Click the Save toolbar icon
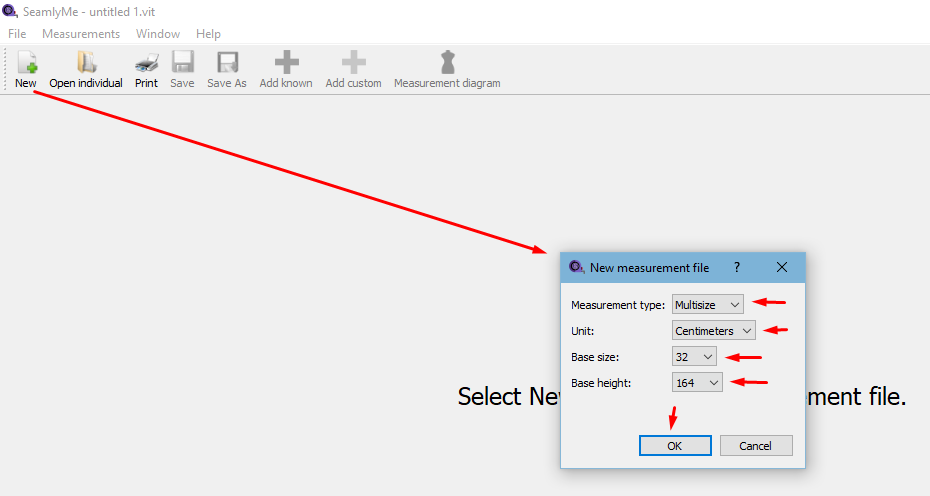Image resolution: width=930 pixels, height=496 pixels. [182, 64]
